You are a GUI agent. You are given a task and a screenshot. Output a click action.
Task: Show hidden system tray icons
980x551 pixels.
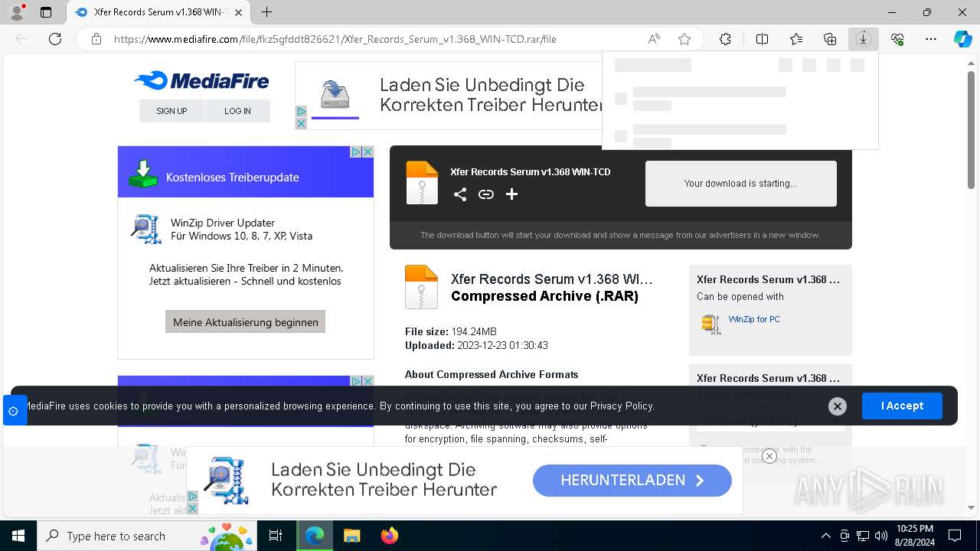825,536
